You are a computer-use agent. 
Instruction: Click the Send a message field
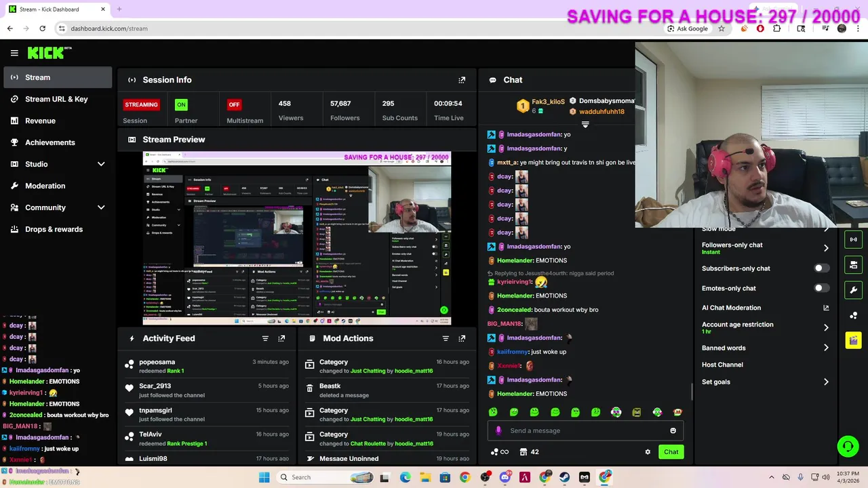tap(587, 430)
